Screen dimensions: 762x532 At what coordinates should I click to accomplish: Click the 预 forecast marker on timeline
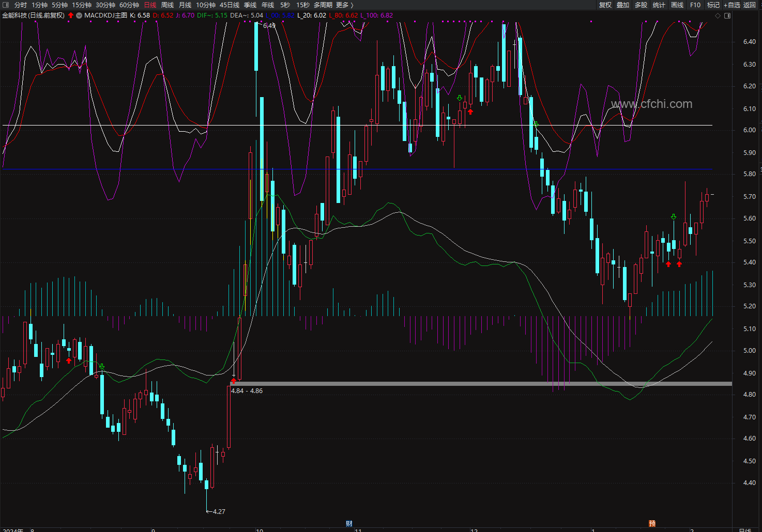tap(652, 524)
